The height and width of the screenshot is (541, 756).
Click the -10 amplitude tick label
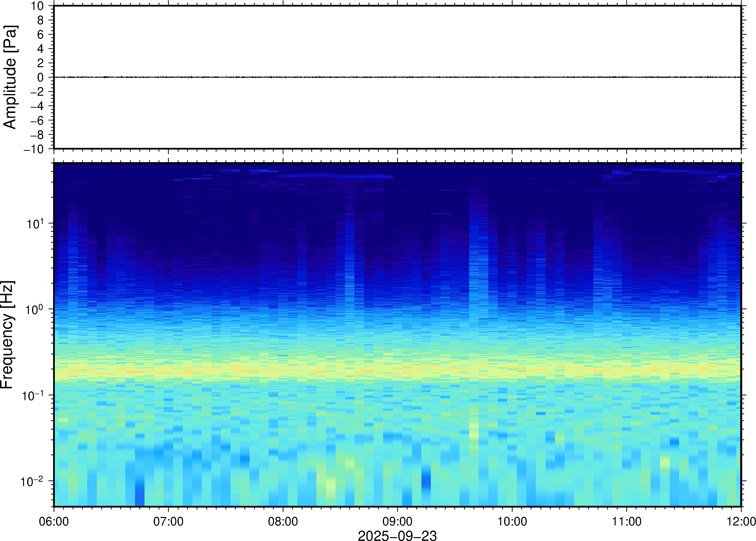pos(33,149)
